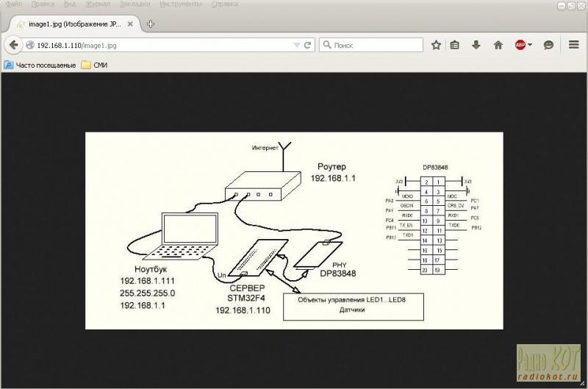
Task: Bookmark this page with the star icon
Action: [x=436, y=45]
